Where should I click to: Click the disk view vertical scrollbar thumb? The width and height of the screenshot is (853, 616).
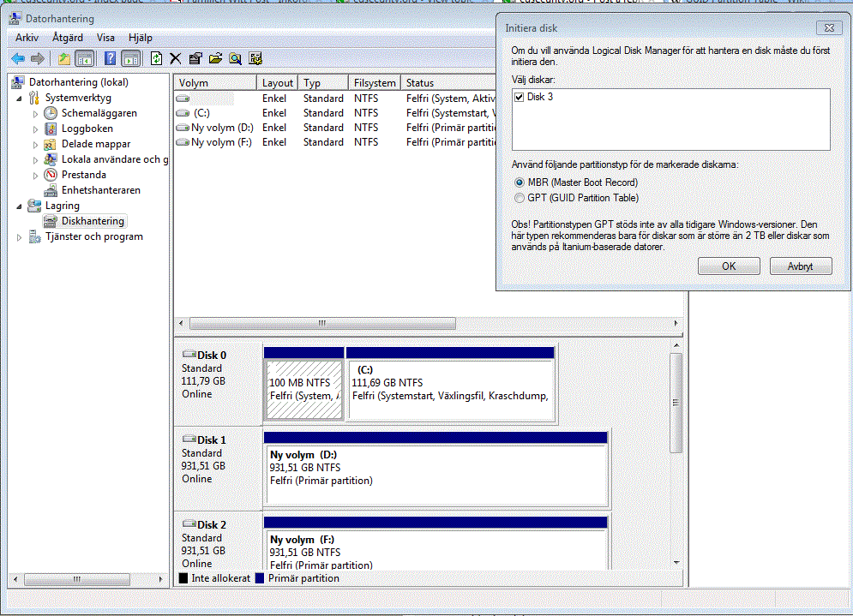[676, 403]
